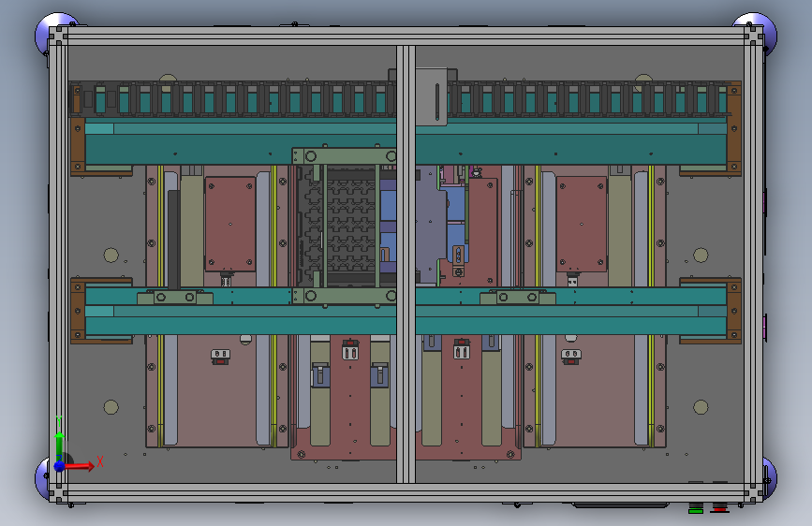Select the grey slotted bracket plate between cable chains
Viewport: 812px width, 526px height.
coord(432,96)
